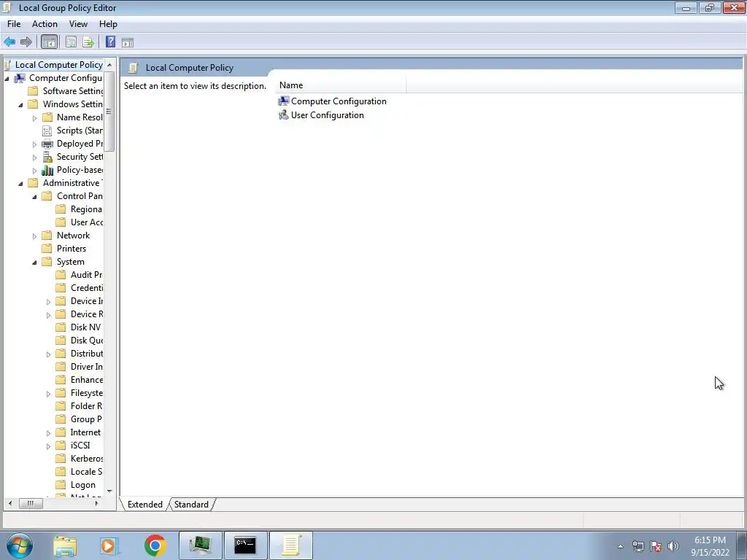Click tree horizontal scroll right arrow
The image size is (747, 560).
(97, 503)
